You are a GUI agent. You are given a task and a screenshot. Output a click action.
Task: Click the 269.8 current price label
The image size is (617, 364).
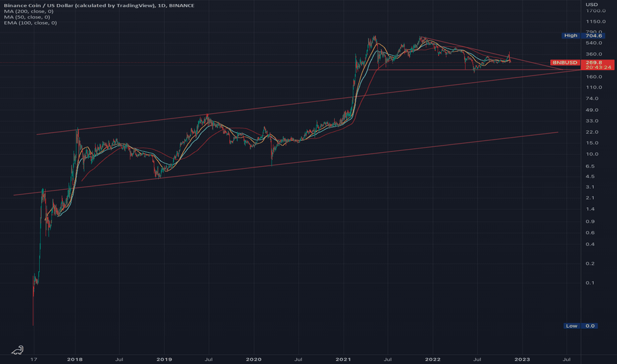(594, 63)
